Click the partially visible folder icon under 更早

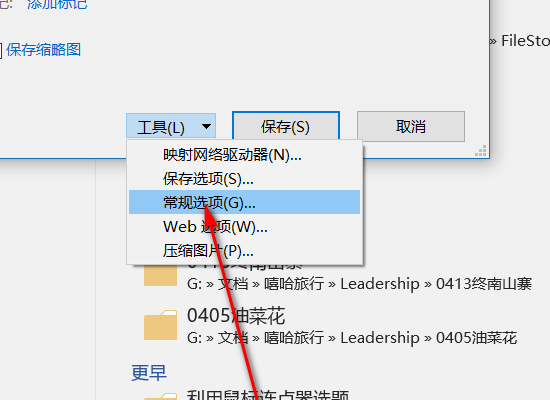click(160, 396)
